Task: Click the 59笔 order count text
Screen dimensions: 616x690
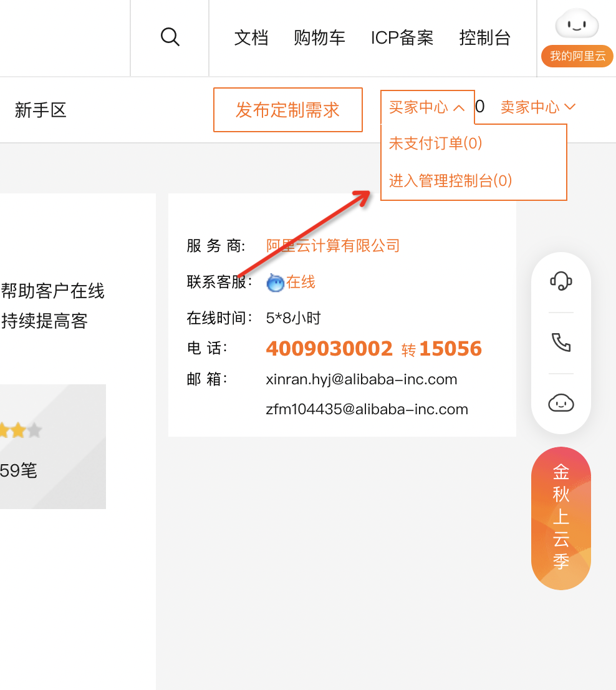Action: pos(19,470)
